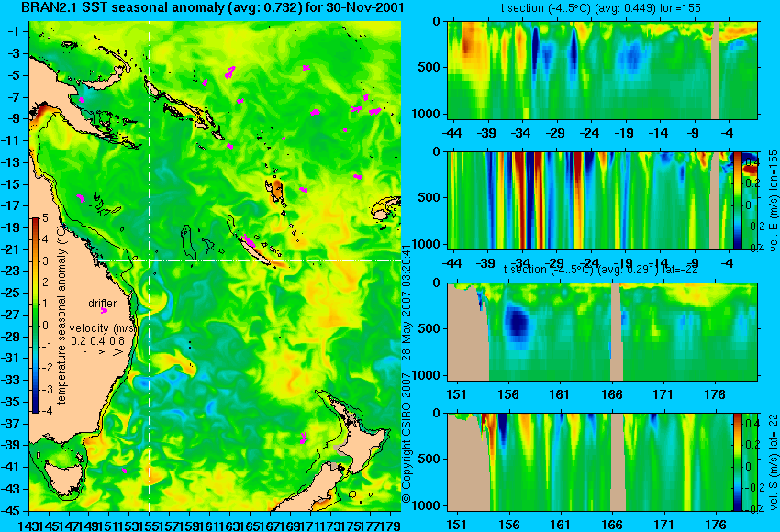This screenshot has width=780, height=532.
Task: Click the 'vel. S (m/s) lat=-22' axis label
Action: pyautogui.click(x=773, y=462)
